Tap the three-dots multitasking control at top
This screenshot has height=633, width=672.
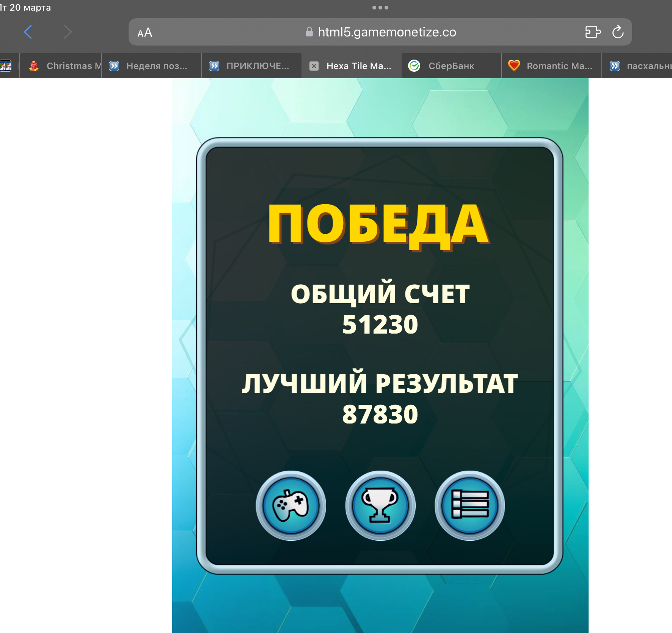[x=380, y=7]
